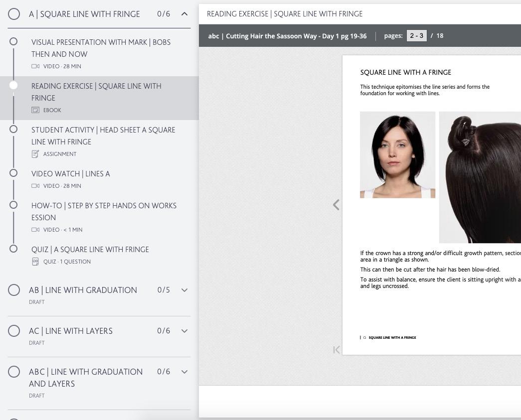The width and height of the screenshot is (521, 420).
Task: Click ebook title Cutting Hair the Sassoon Way
Action: click(287, 36)
